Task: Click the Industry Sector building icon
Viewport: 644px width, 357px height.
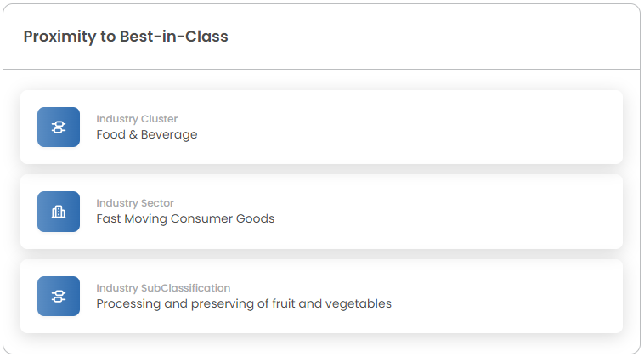Action: coord(59,212)
